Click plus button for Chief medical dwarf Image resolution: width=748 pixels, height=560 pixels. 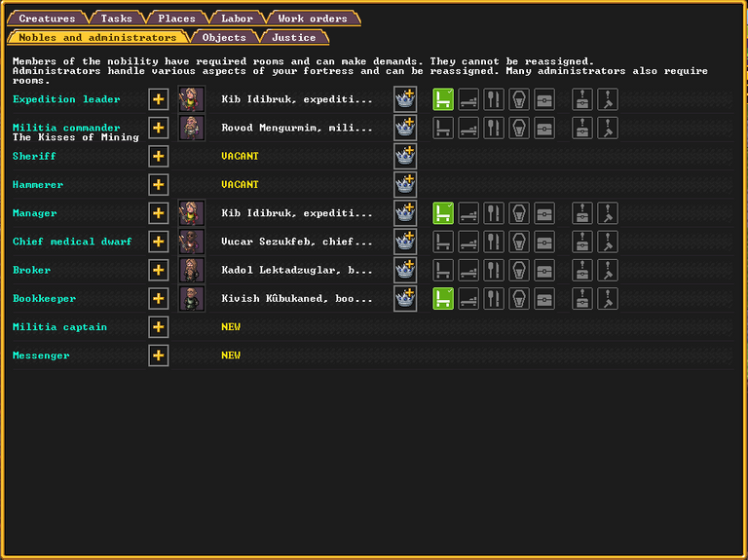tap(159, 242)
